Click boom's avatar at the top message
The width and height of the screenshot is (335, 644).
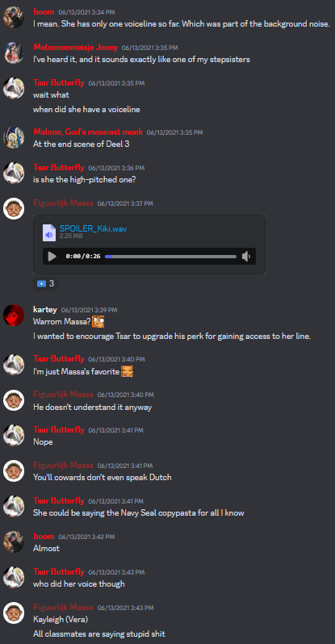click(14, 17)
